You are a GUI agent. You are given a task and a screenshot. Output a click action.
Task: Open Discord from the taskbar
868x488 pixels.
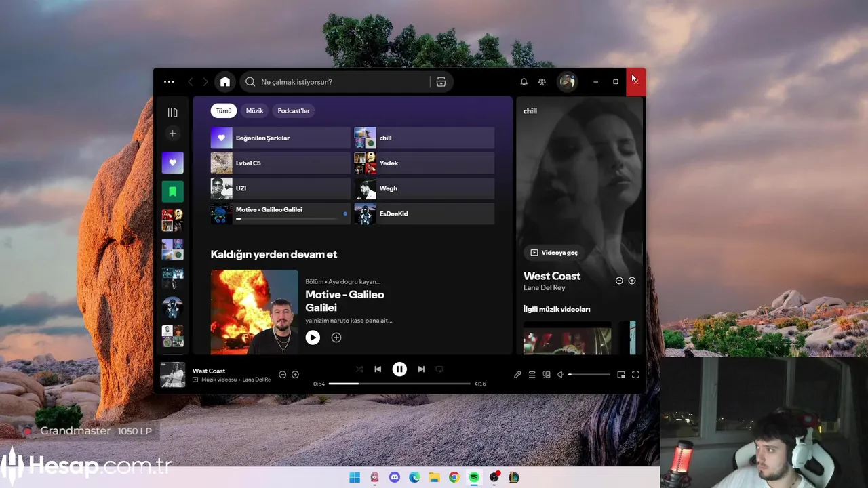tap(395, 478)
